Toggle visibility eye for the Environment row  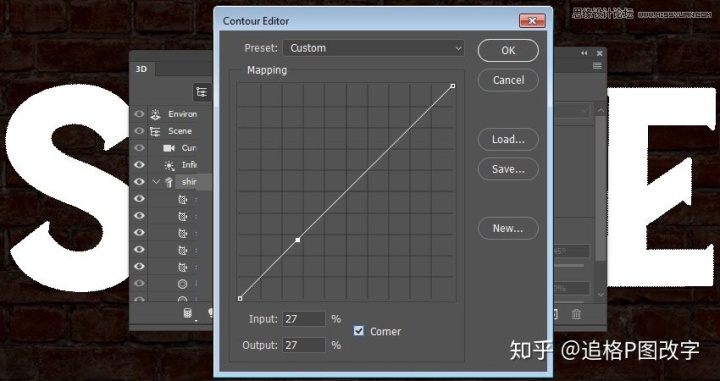pyautogui.click(x=139, y=114)
